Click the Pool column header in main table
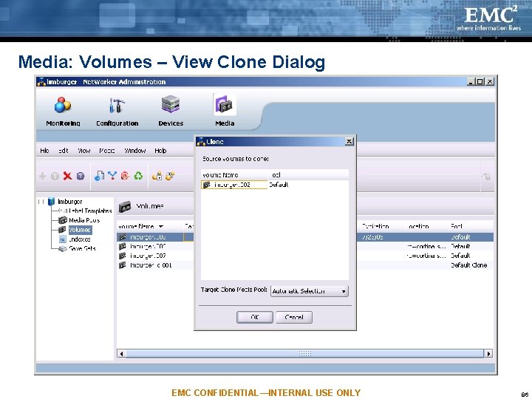532x399 pixels. (457, 226)
